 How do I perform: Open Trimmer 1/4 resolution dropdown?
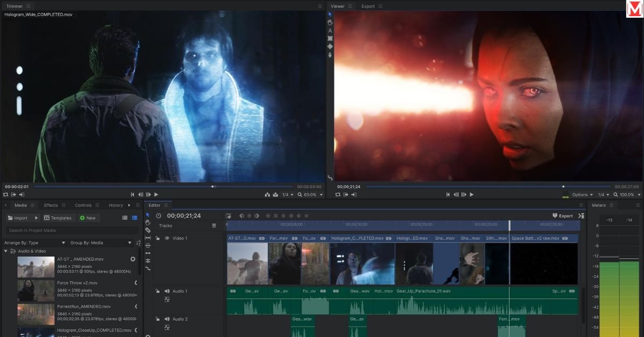[x=288, y=194]
